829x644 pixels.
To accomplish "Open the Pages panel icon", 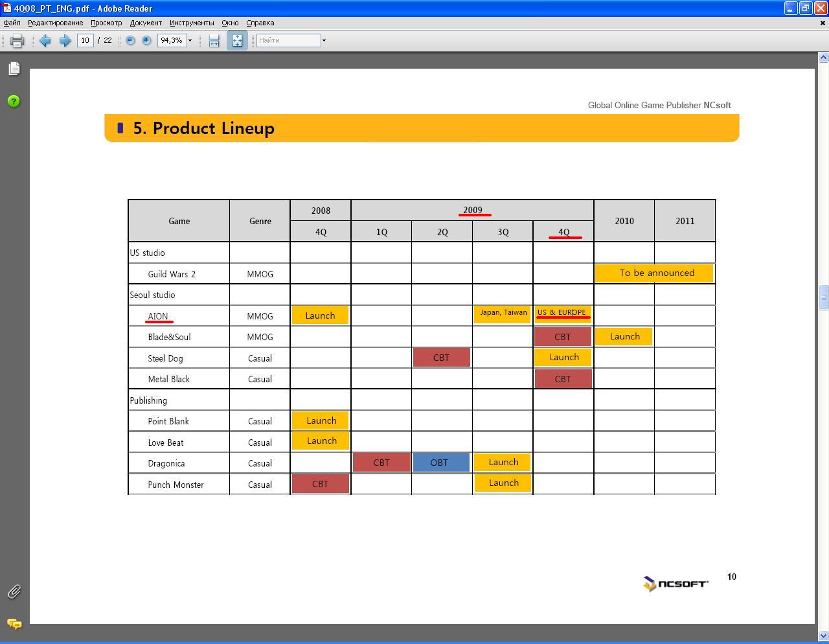I will pos(14,69).
